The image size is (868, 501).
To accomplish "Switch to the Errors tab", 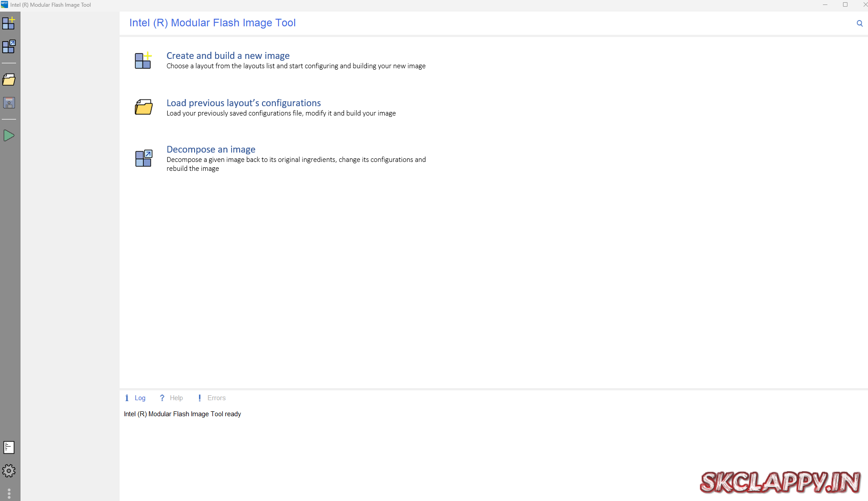I will 216,398.
